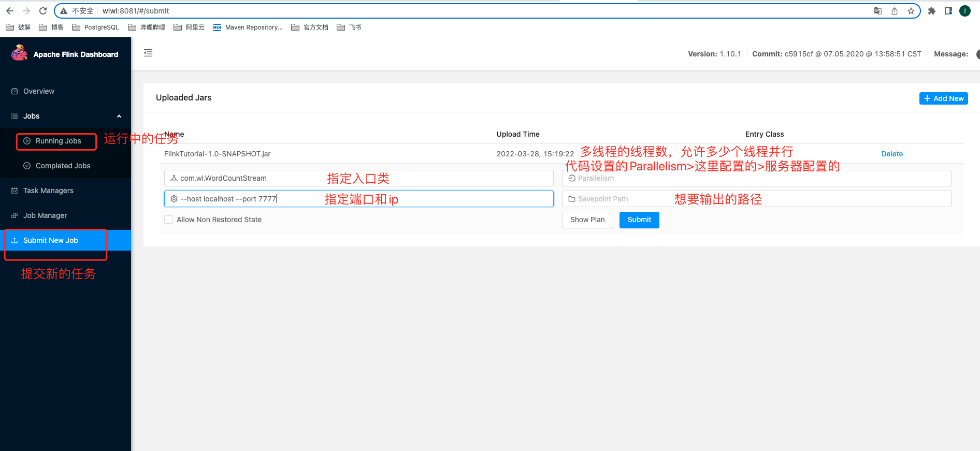Click the browser back arrow
The width and height of the screenshot is (980, 451).
point(10,11)
